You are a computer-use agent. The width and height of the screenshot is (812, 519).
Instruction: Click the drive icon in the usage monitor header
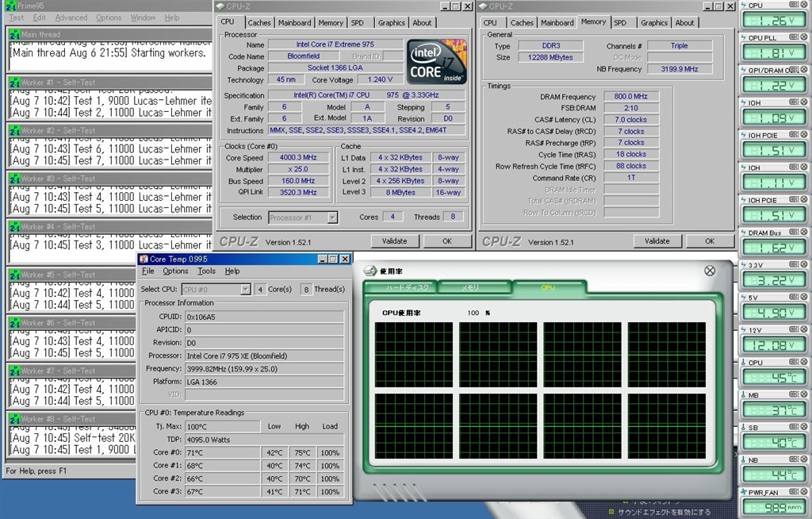point(370,271)
